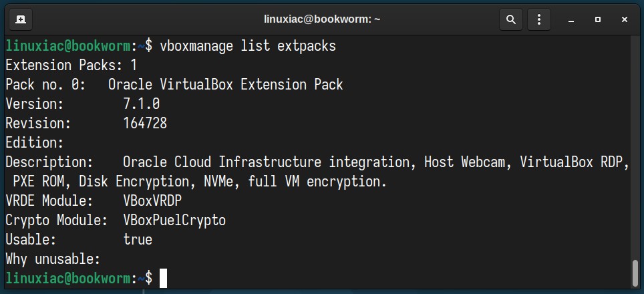Open the terminal search icon
The height and width of the screenshot is (294, 644).
(x=511, y=19)
